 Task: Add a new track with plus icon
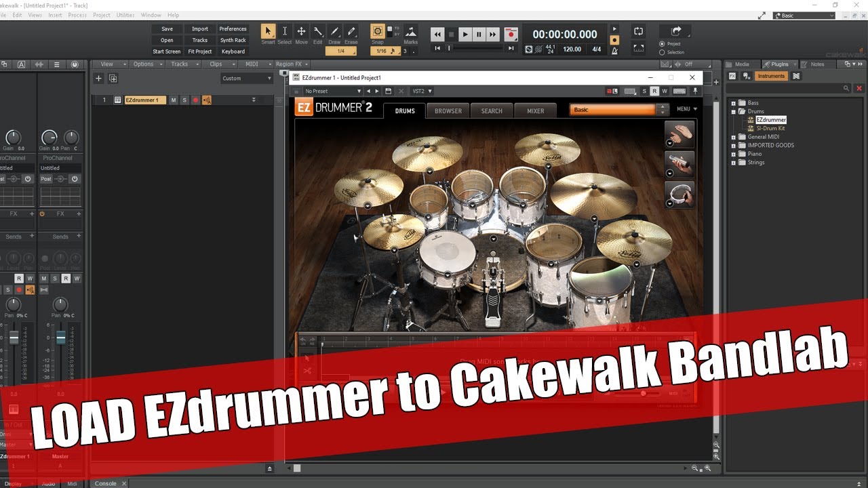98,79
